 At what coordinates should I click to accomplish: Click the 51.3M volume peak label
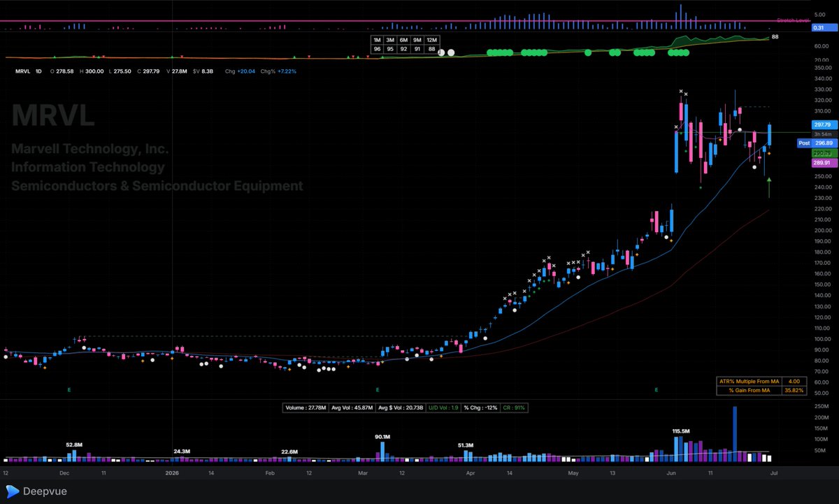(466, 445)
